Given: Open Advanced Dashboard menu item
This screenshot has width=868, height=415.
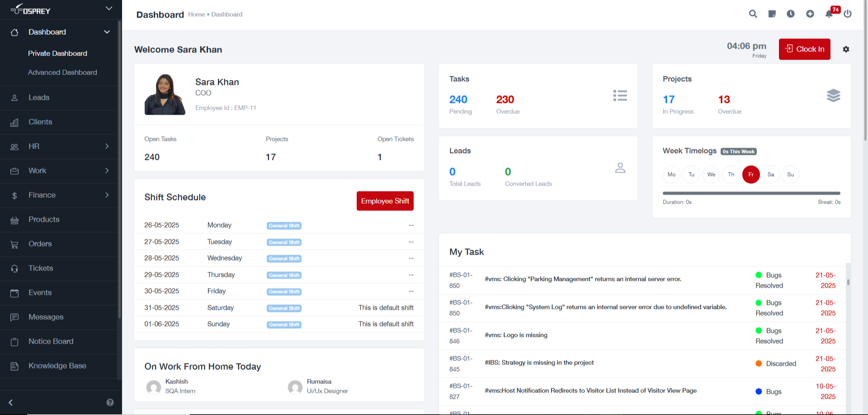Looking at the screenshot, I should click(x=62, y=72).
